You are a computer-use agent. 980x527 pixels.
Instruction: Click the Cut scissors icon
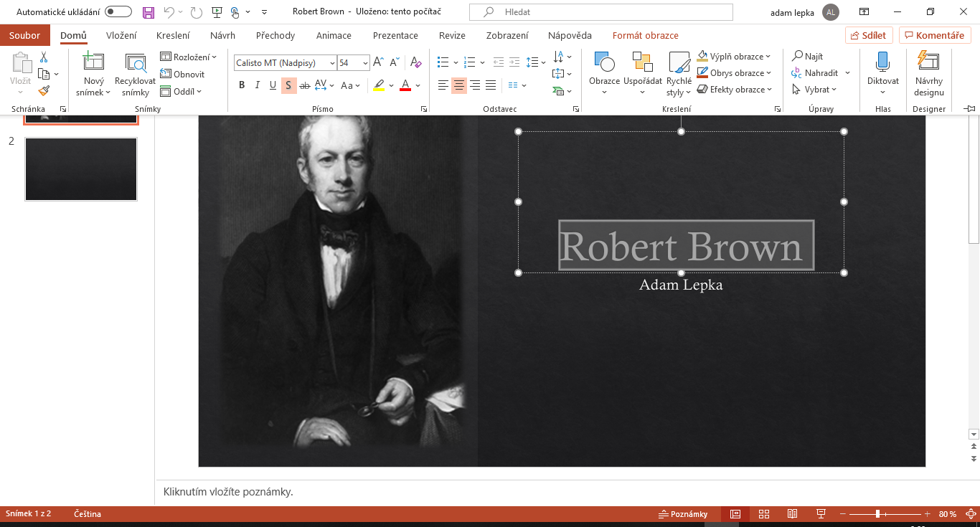(44, 57)
